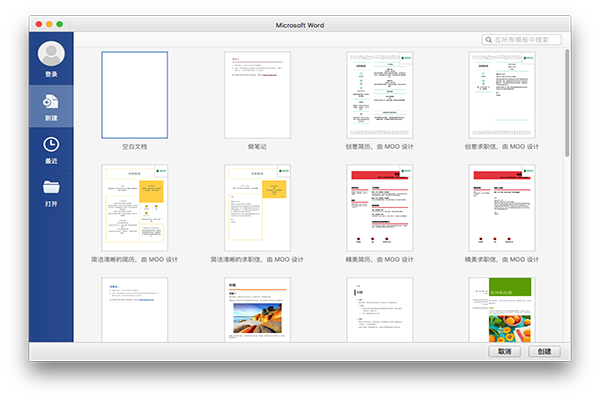
Task: Select the blue-heading template in bottom row
Action: 135,310
